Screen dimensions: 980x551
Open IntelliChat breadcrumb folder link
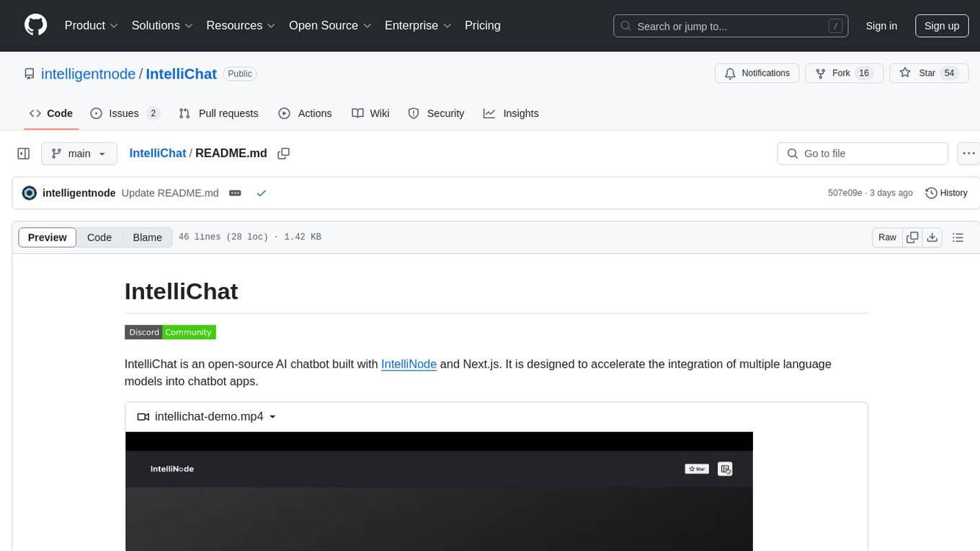(158, 153)
